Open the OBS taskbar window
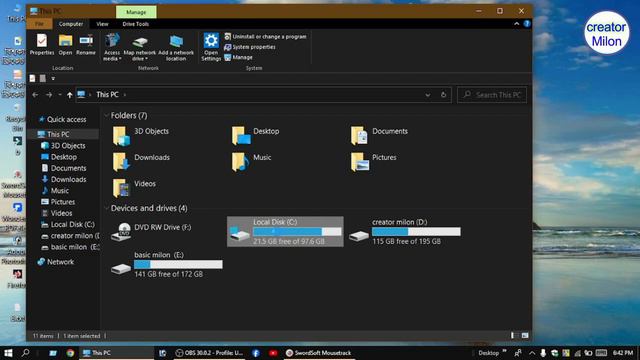 click(x=209, y=353)
